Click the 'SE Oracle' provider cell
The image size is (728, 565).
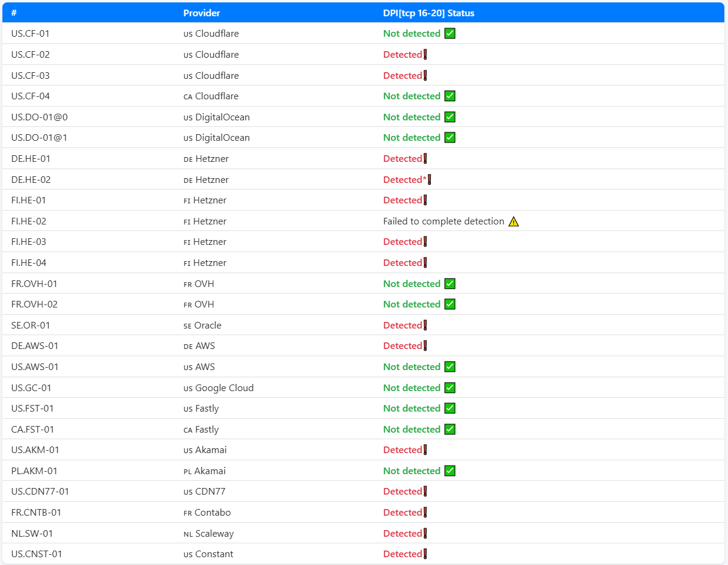(202, 326)
